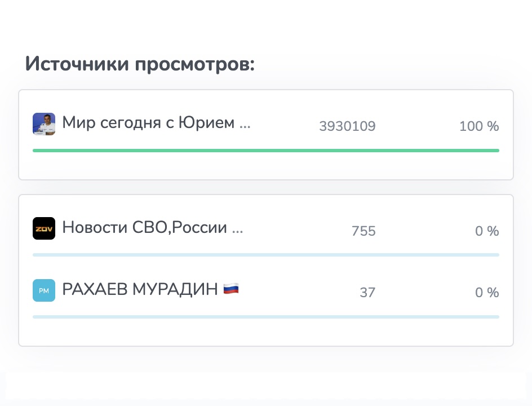The height and width of the screenshot is (406, 532).
Task: Open the Мир сегодня channel avatar
Action: 44,124
